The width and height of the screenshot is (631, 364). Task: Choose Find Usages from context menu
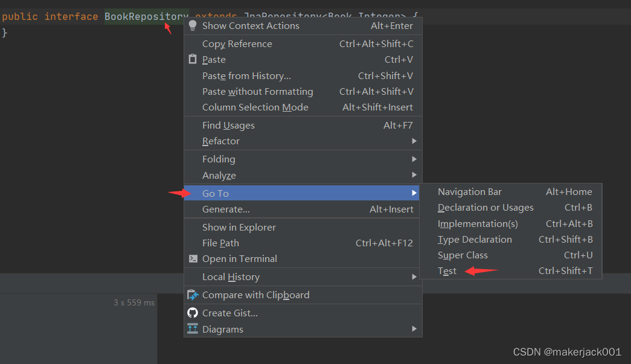[x=228, y=125]
